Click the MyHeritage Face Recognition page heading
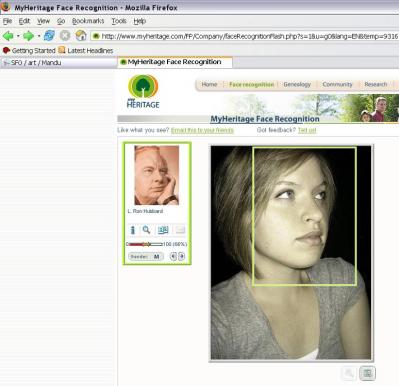 (x=265, y=119)
